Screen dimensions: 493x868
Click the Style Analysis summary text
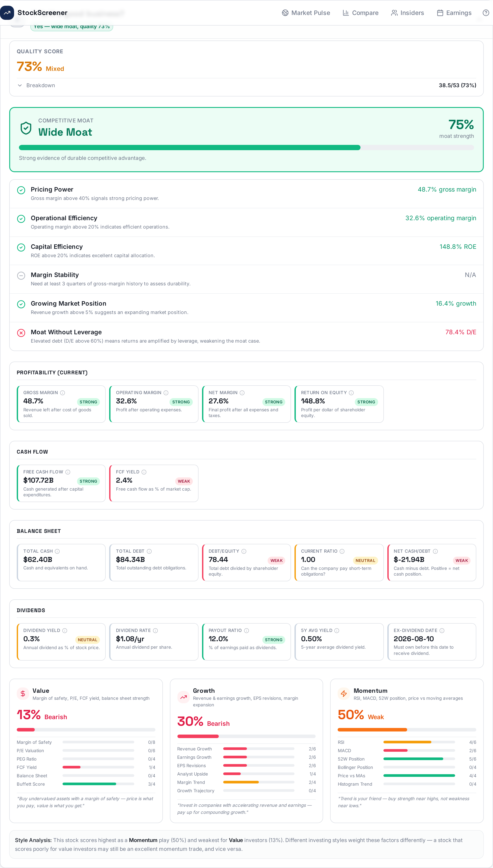246,845
